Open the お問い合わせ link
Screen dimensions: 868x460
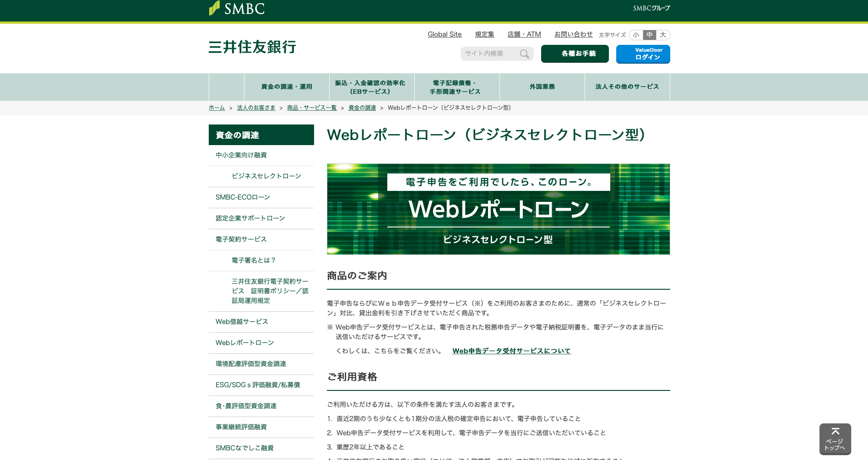tap(573, 34)
